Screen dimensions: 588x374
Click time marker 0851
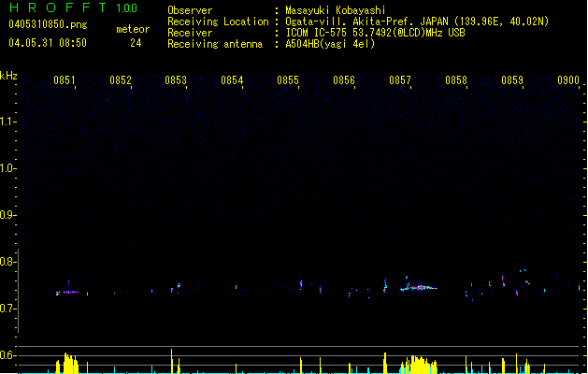(65, 80)
